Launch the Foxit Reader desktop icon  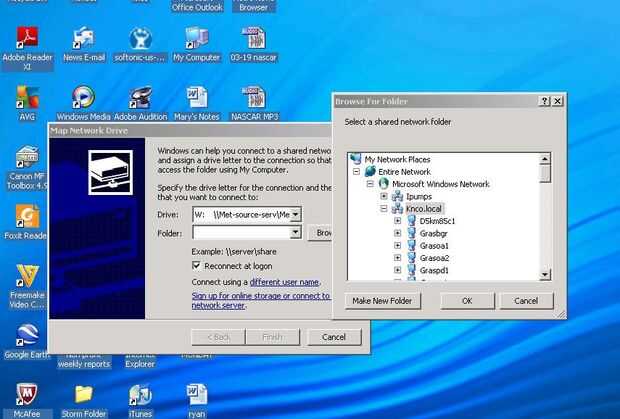tap(27, 216)
